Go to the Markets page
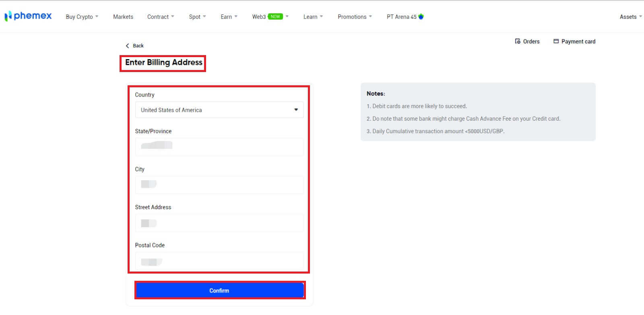 123,17
